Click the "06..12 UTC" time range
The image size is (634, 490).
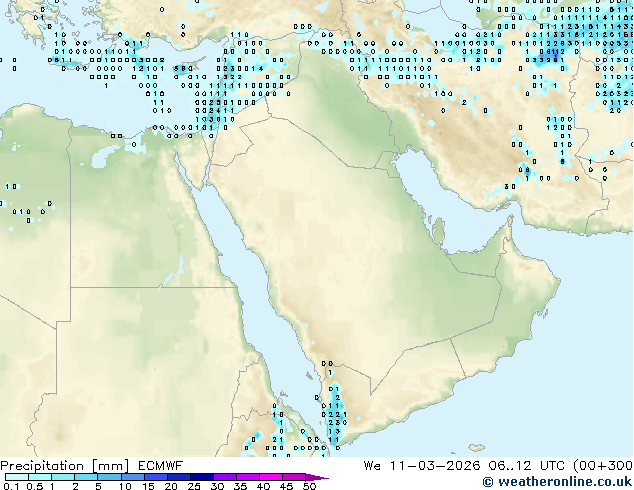(526, 466)
